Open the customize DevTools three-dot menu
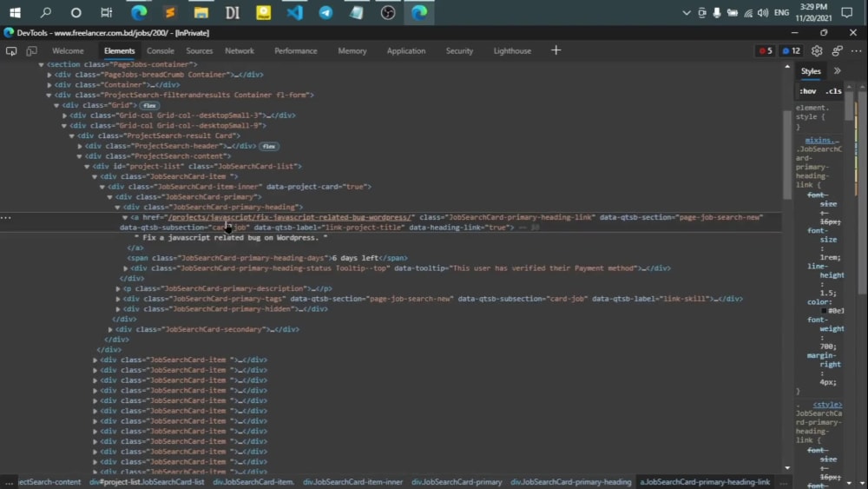Image resolution: width=868 pixels, height=489 pixels. click(x=857, y=51)
